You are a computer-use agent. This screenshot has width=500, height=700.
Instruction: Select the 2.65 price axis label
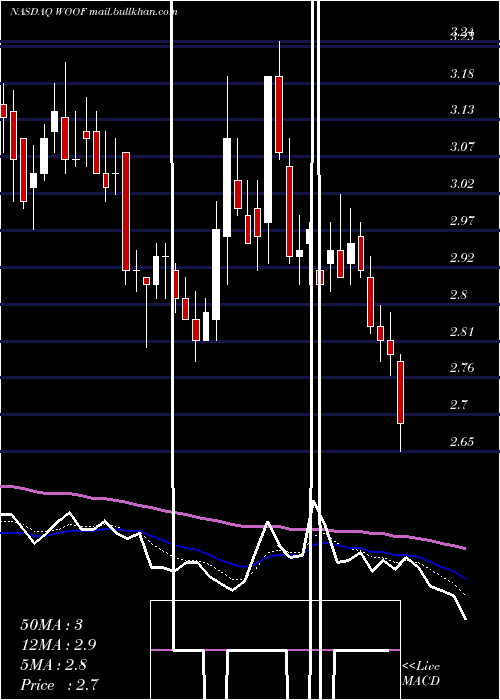(x=462, y=442)
